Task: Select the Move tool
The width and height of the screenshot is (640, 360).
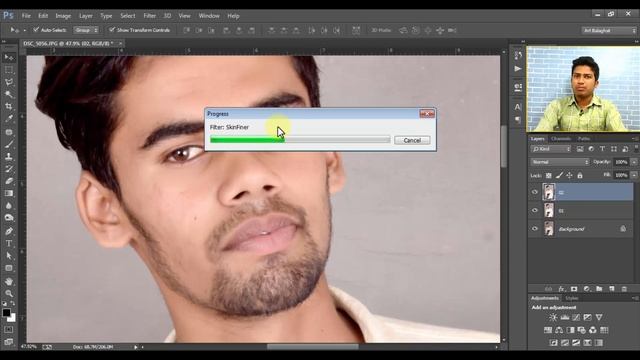Action: click(9, 58)
